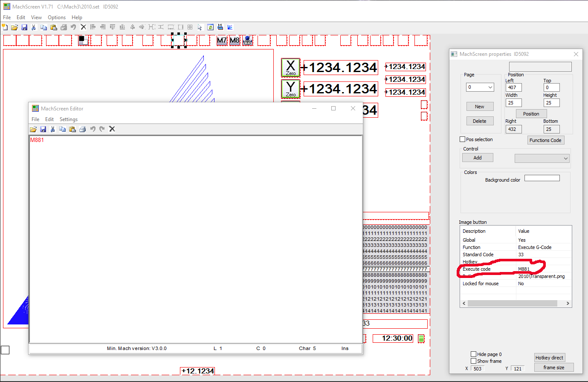Click the Add control button
This screenshot has height=382, width=588.
click(478, 158)
